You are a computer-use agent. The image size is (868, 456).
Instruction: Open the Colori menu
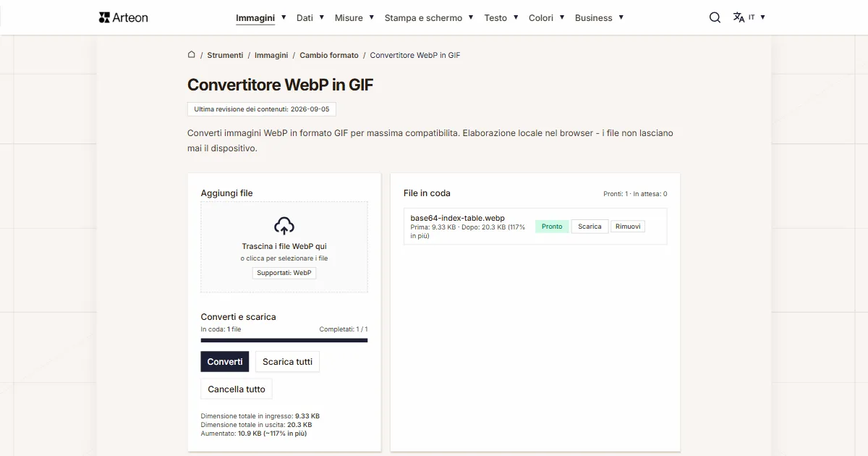(x=541, y=18)
